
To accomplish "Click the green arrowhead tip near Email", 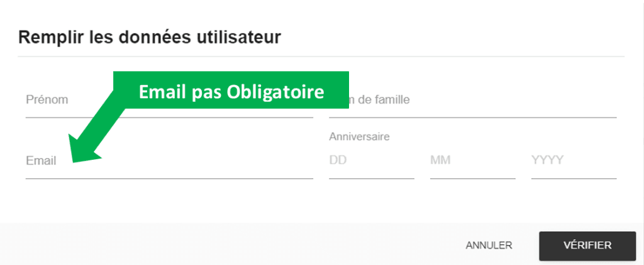I will (x=75, y=157).
